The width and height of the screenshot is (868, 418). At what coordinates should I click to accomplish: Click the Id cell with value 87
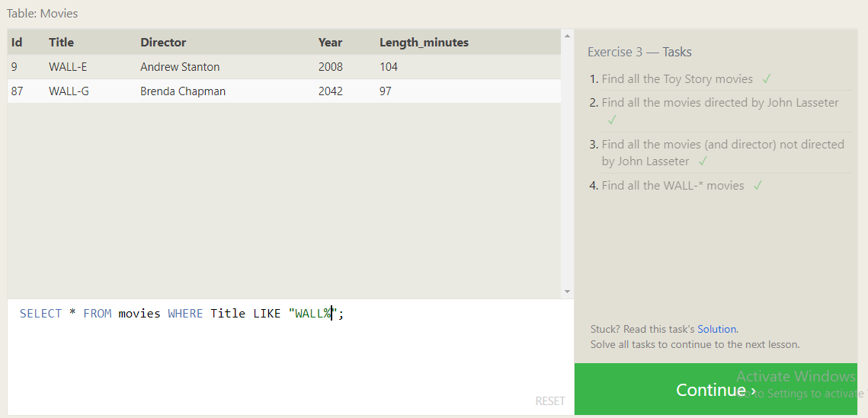tap(17, 91)
